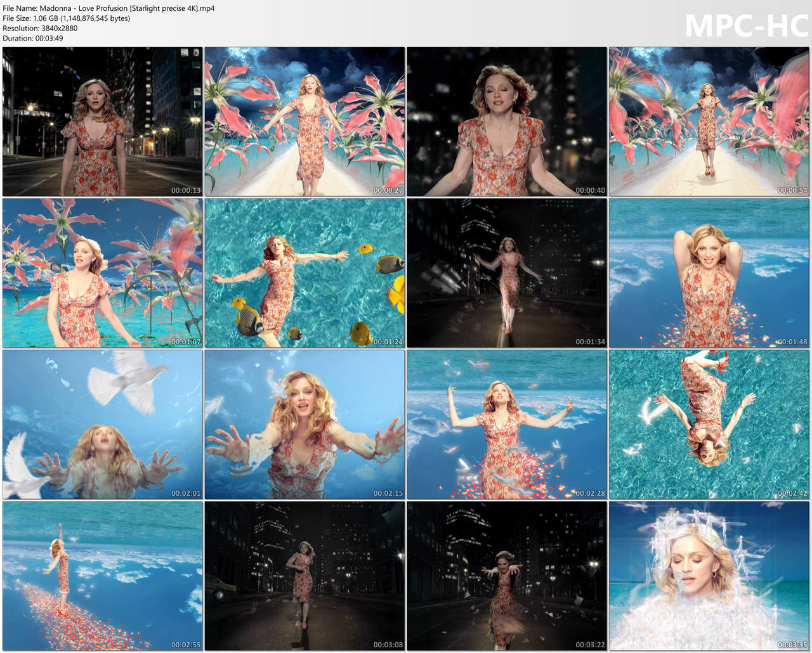
Task: Click the thumbnail stamped 00:00:27
Action: pos(304,121)
